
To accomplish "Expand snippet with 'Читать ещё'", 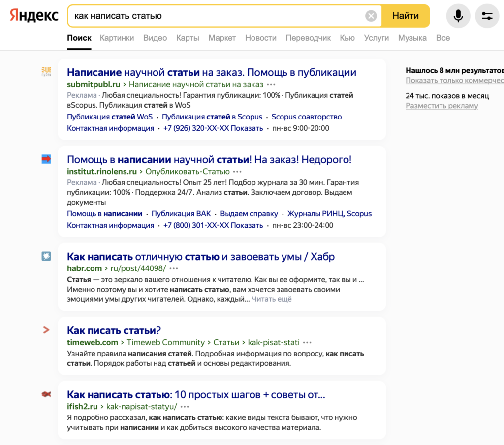I will [x=271, y=299].
